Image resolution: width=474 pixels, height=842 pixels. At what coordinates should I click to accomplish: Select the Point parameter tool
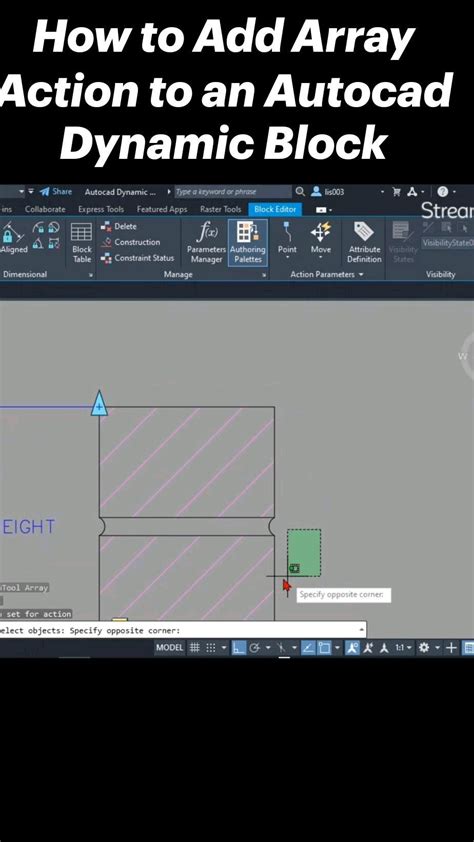click(287, 239)
